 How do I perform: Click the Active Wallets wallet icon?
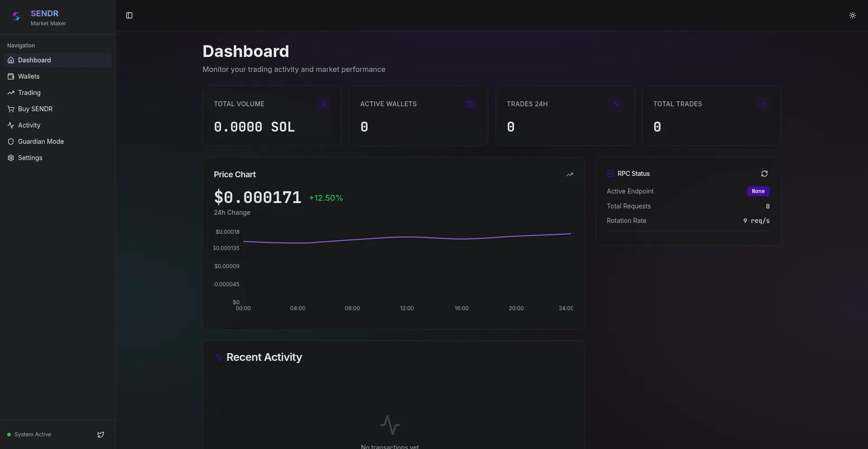(x=470, y=104)
